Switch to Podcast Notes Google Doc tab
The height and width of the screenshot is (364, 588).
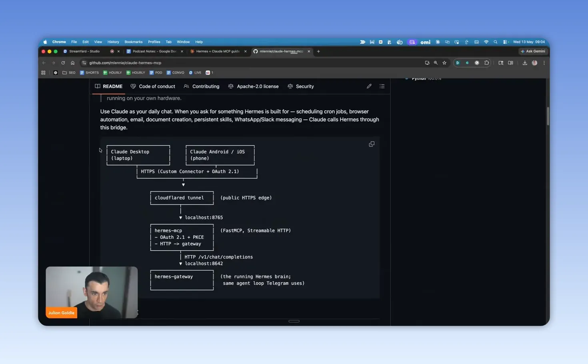pos(154,51)
